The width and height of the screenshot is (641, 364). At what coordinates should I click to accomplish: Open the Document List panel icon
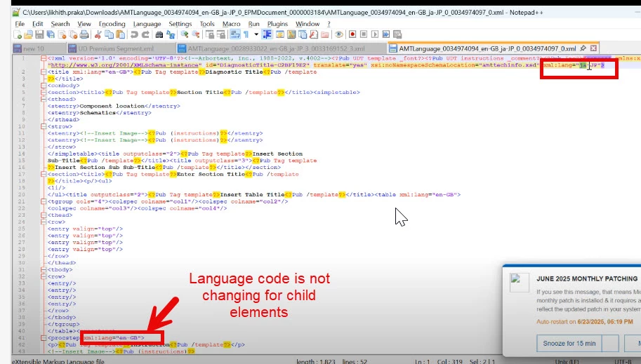pos(303,34)
